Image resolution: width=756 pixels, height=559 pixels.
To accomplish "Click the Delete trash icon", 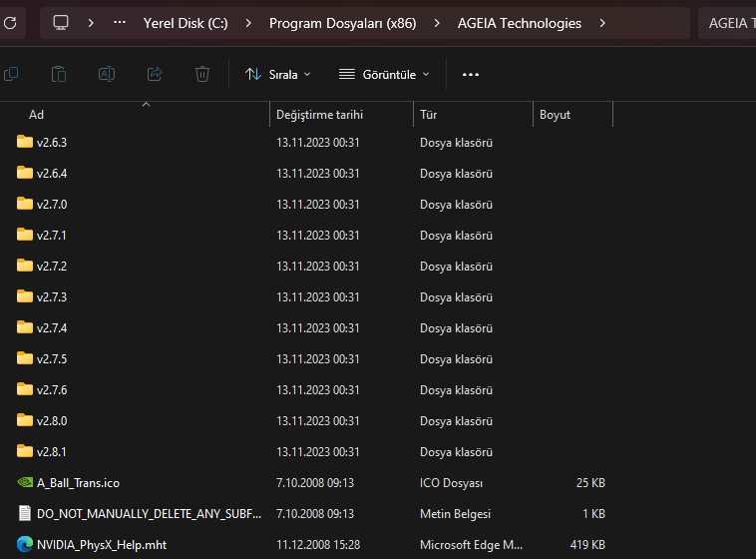I will coord(202,74).
